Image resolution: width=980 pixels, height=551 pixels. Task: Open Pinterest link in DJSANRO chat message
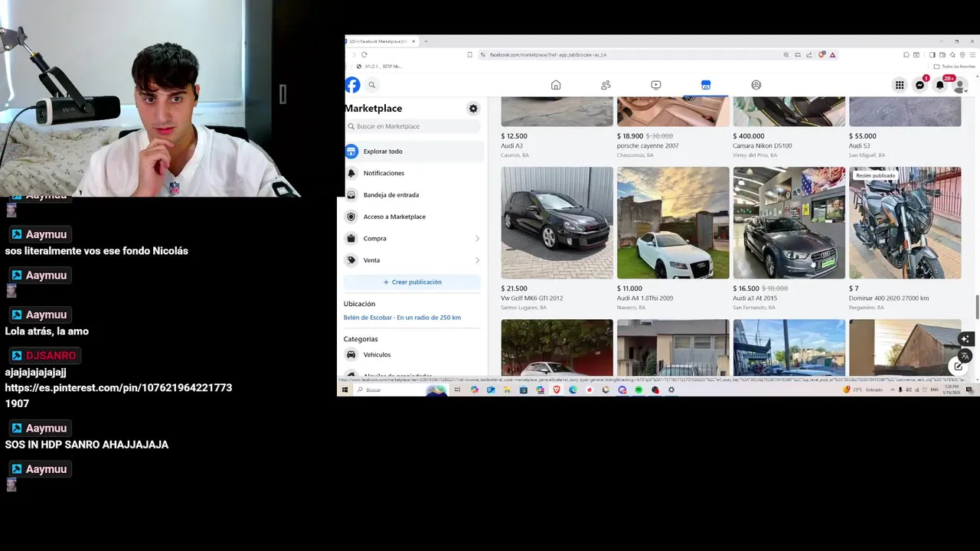click(118, 396)
